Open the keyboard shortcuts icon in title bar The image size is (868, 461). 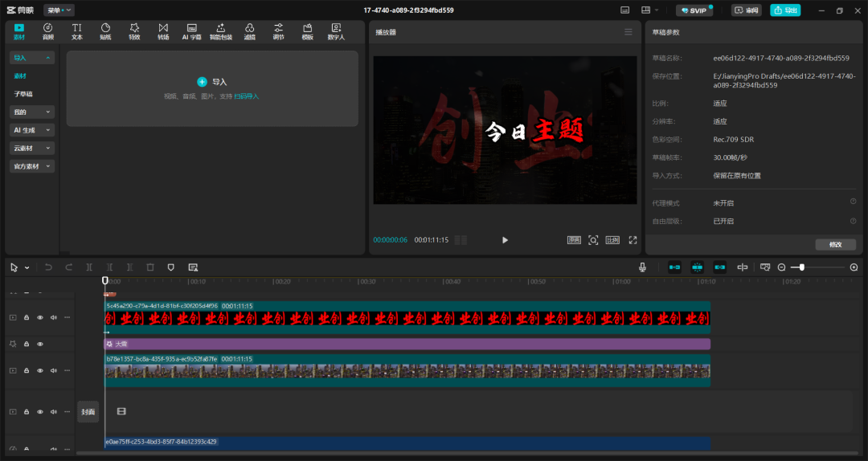click(625, 10)
